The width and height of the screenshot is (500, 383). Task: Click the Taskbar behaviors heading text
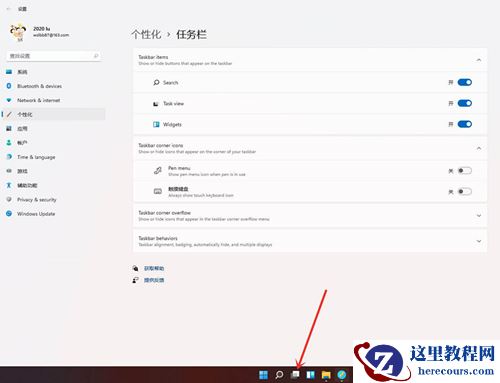(x=158, y=238)
